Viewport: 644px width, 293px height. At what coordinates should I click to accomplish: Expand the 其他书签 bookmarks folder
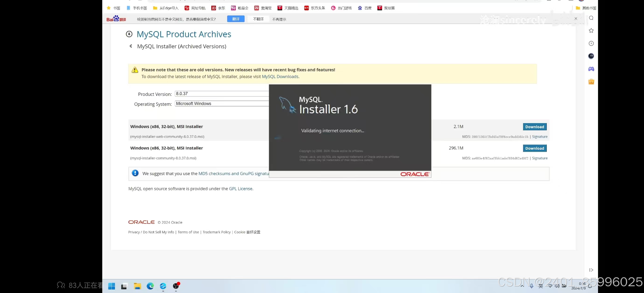point(586,8)
